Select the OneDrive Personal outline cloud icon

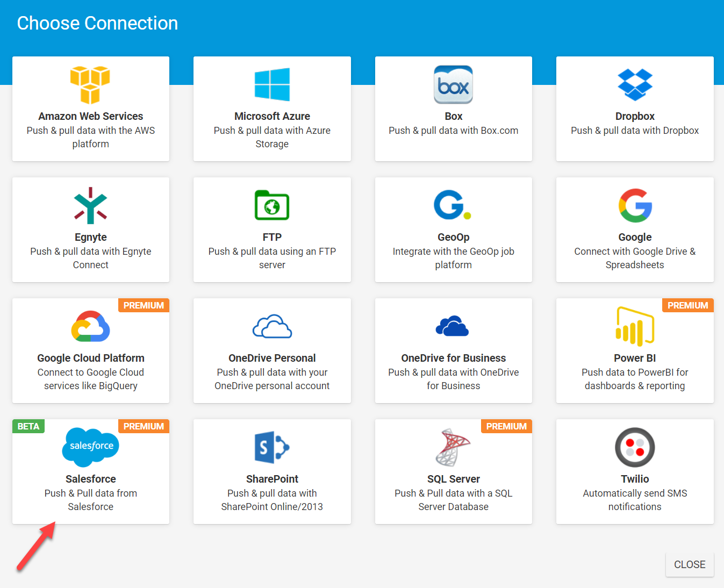click(x=272, y=326)
